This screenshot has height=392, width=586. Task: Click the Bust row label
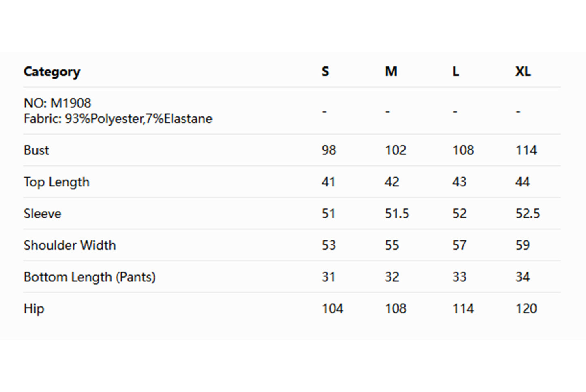pos(36,150)
